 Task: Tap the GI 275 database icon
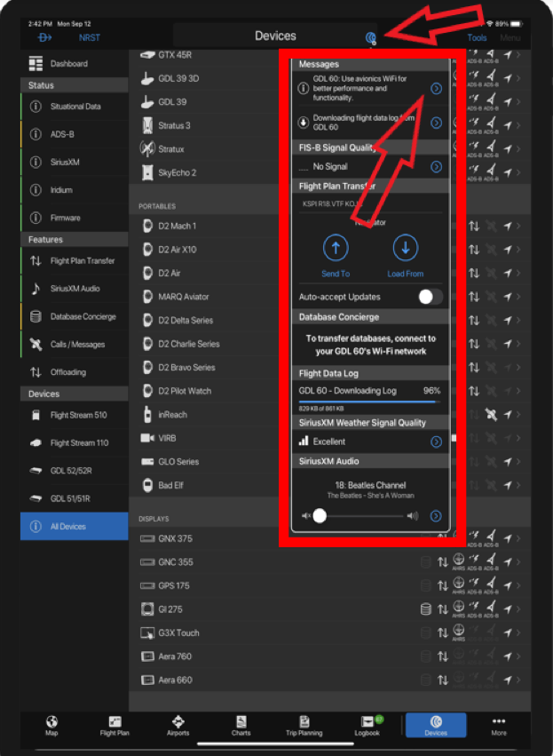pyautogui.click(x=426, y=609)
